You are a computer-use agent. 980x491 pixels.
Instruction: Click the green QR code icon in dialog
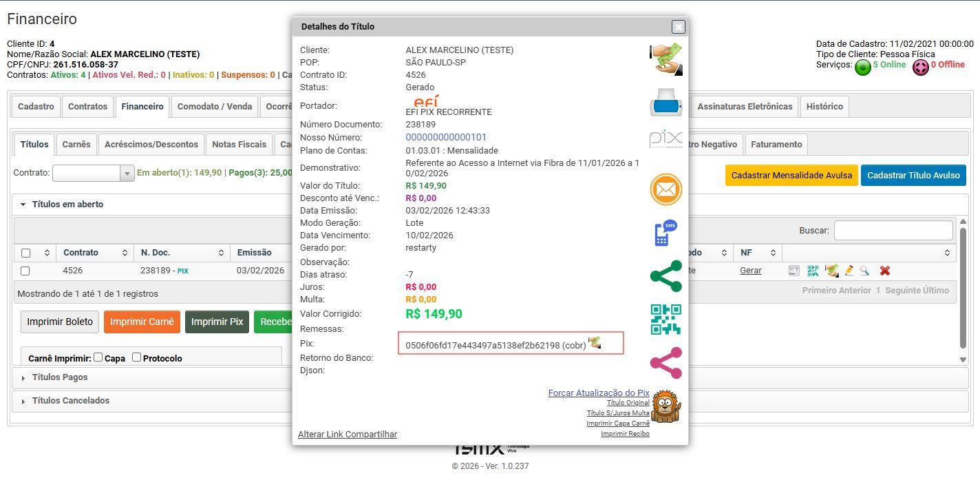[x=665, y=320]
